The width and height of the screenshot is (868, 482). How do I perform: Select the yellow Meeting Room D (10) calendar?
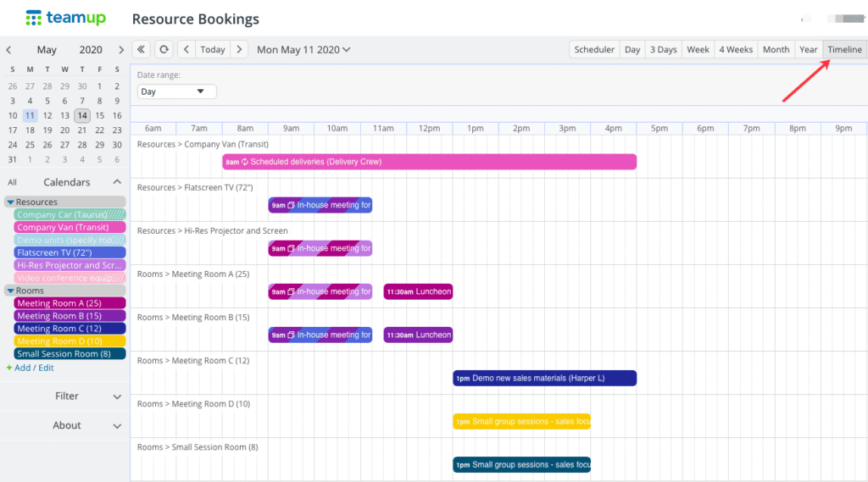coord(70,341)
